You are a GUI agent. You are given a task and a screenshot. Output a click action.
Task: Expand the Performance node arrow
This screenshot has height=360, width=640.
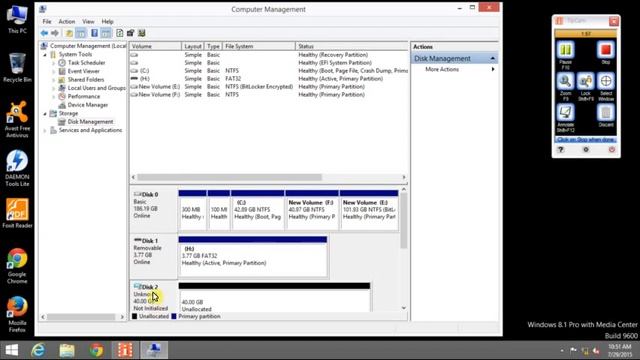(53, 97)
